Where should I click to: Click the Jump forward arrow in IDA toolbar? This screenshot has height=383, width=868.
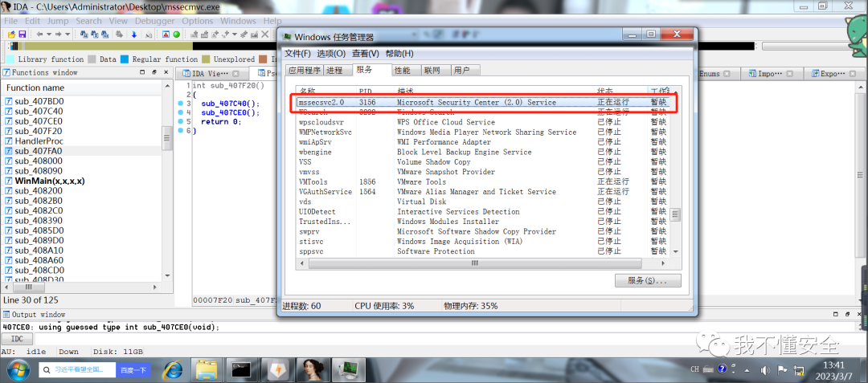coord(59,35)
